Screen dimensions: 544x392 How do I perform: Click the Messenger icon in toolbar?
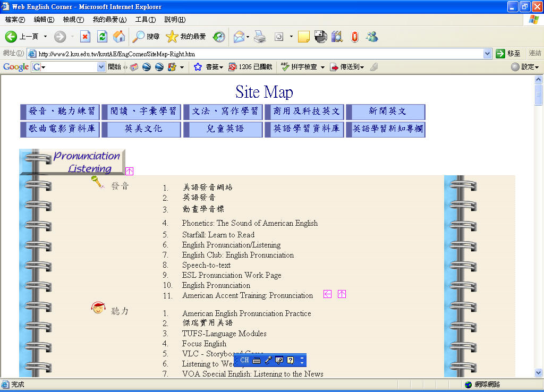coord(372,37)
